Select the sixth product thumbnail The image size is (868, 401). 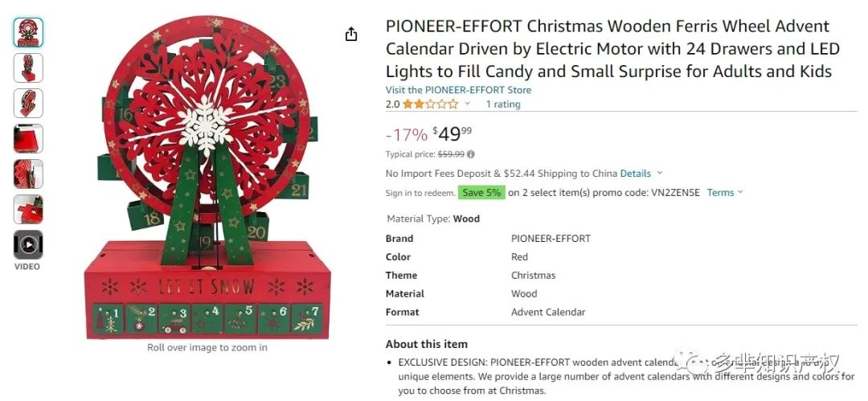coord(28,210)
